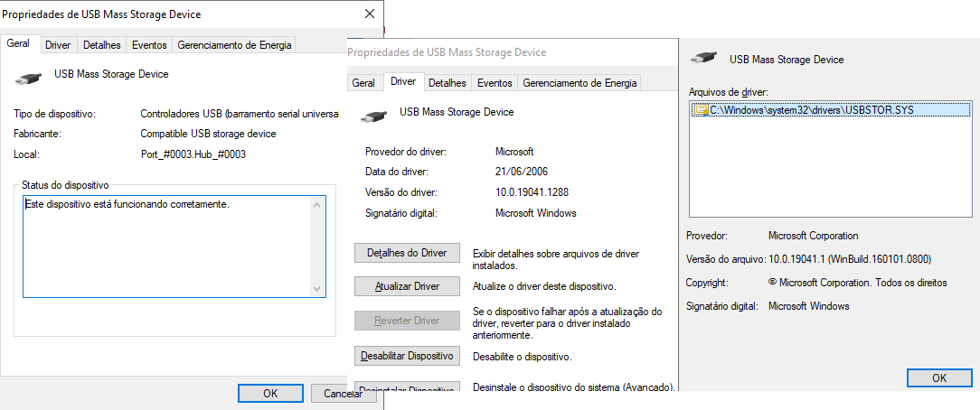Click the Desinstalar Dispositivo button

pyautogui.click(x=407, y=387)
